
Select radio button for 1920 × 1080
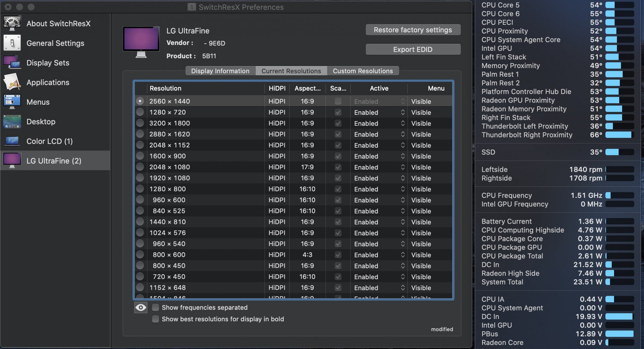[x=140, y=178]
